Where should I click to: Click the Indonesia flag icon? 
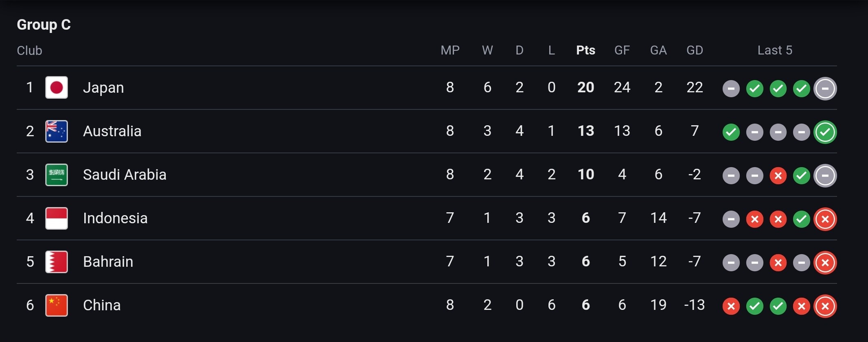pos(57,218)
